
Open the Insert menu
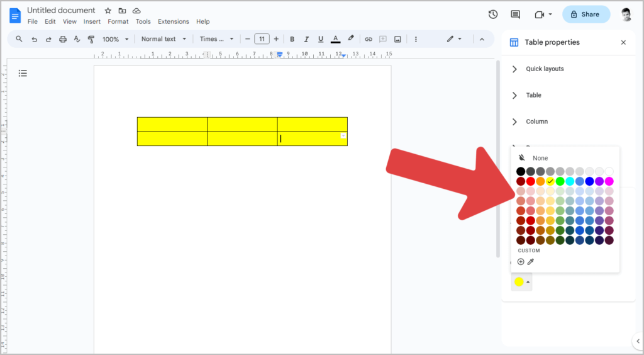(x=92, y=21)
